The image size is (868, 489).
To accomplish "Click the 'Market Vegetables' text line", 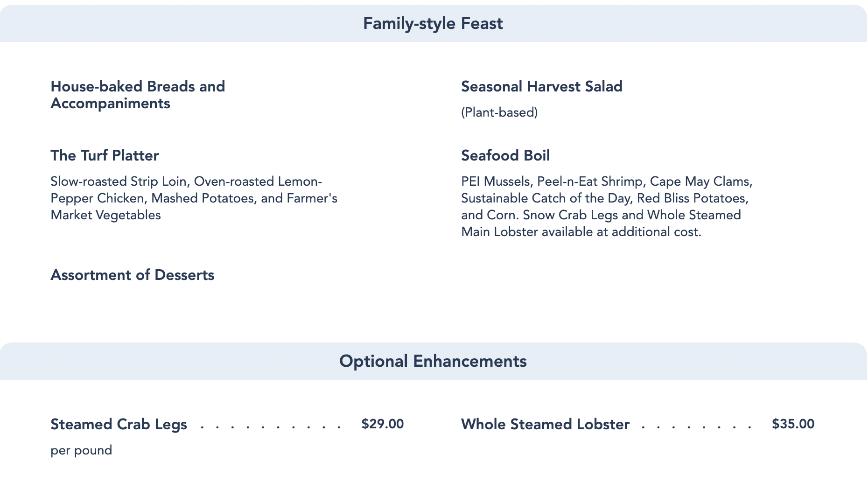I will [105, 215].
